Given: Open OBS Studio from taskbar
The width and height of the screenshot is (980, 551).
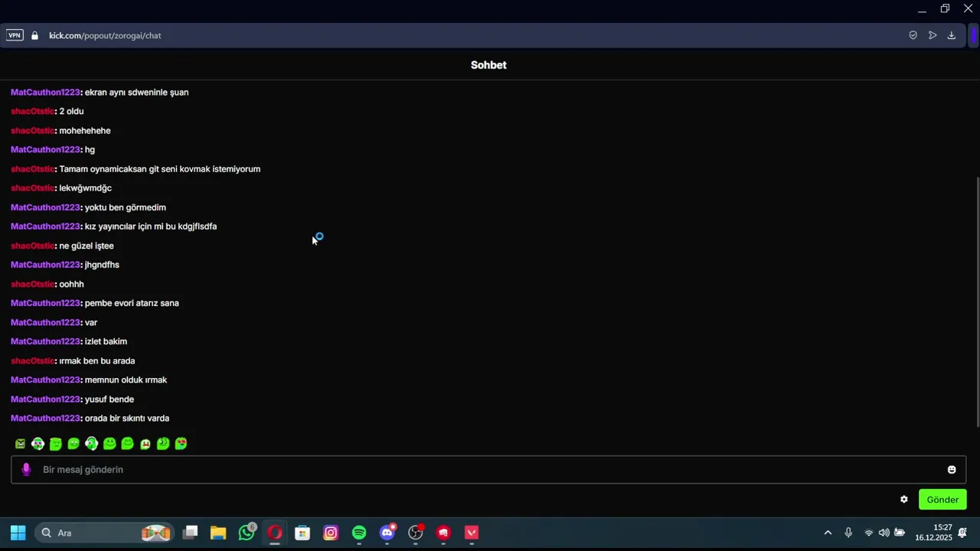Looking at the screenshot, I should 416,533.
